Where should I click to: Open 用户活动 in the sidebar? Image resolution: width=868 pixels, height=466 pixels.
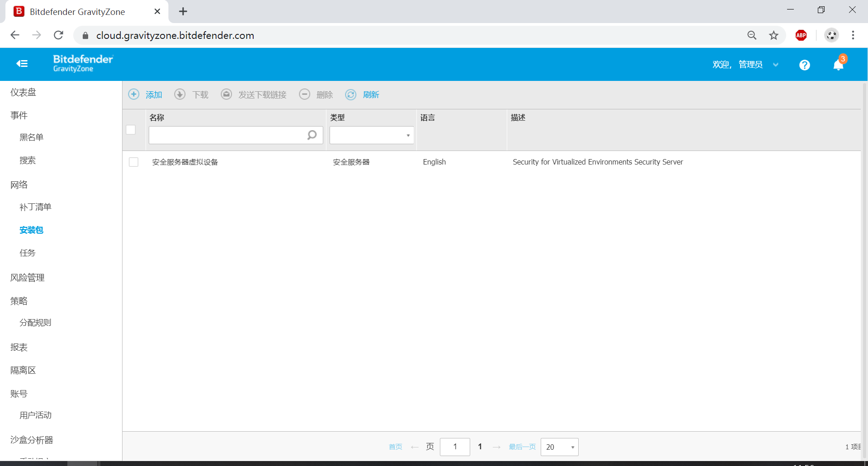click(35, 415)
